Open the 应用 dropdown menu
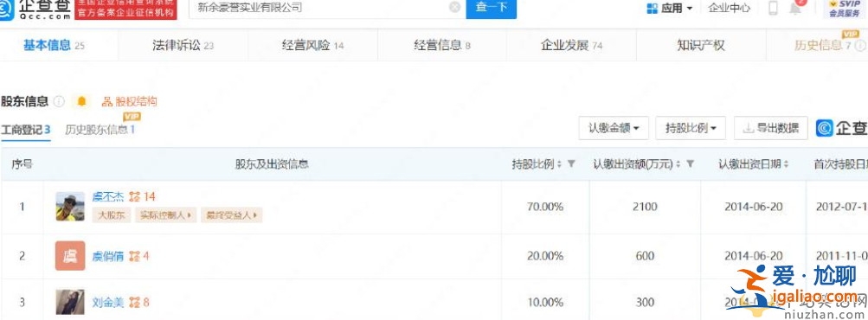This screenshot has height=320, width=868. click(670, 9)
